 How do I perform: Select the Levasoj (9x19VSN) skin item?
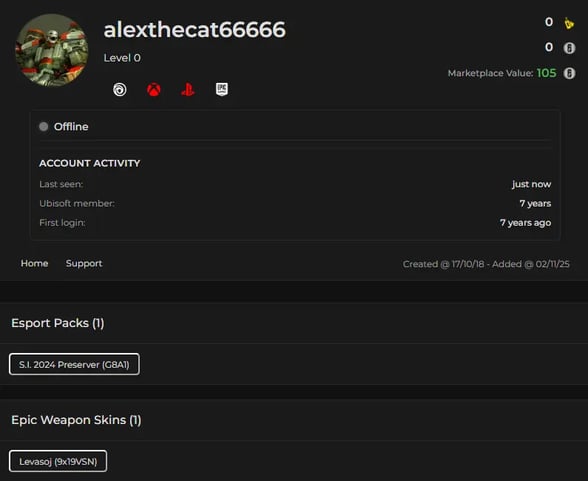pos(58,461)
